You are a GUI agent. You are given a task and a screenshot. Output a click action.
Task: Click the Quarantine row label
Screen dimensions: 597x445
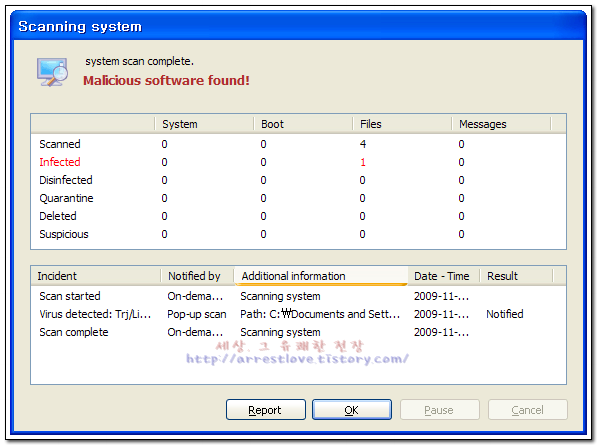[66, 198]
